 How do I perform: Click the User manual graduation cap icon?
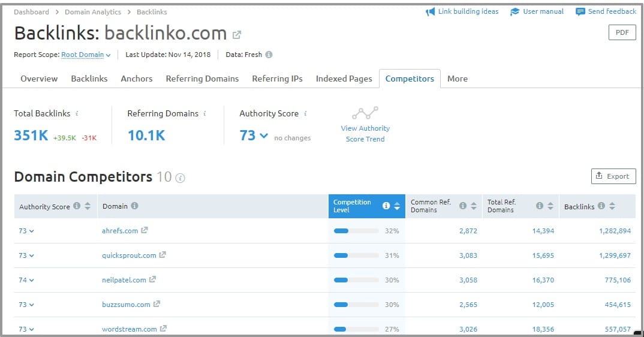coord(514,12)
